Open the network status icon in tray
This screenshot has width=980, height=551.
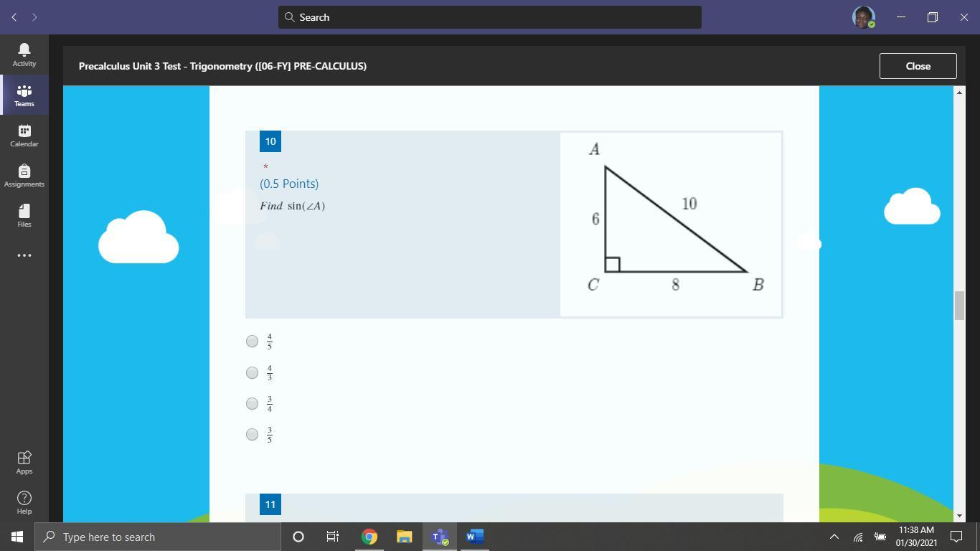point(857,537)
